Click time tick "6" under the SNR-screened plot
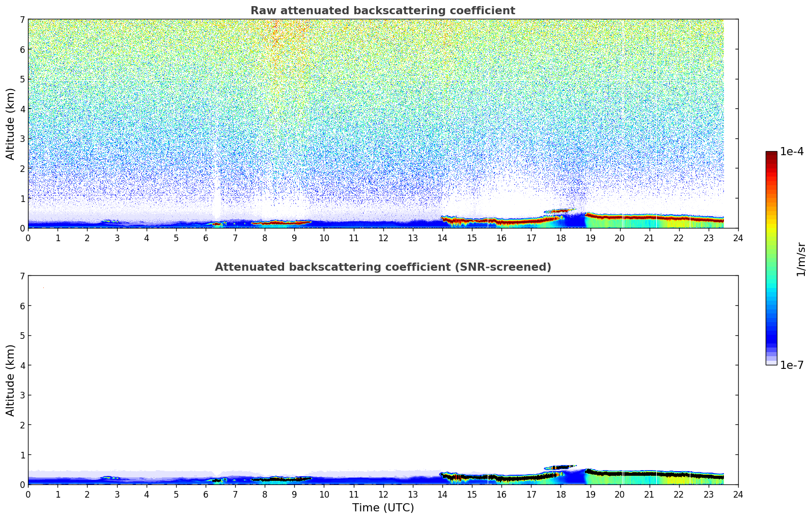 coord(206,494)
